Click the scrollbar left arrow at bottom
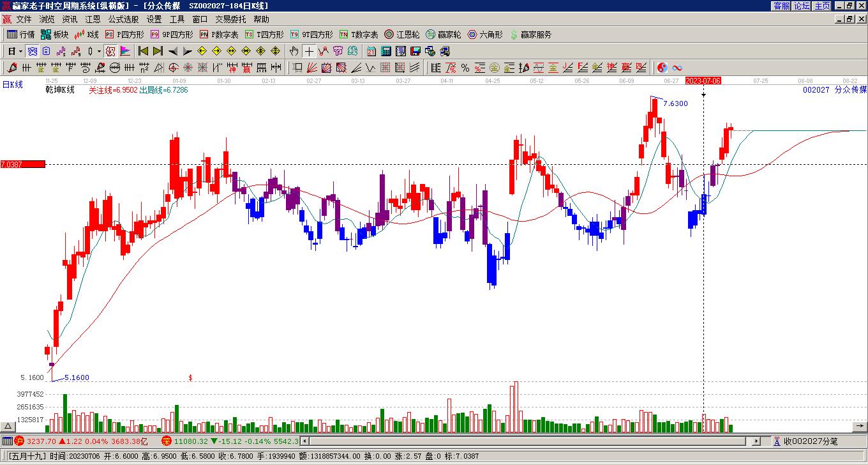868x465 pixels. pyautogui.click(x=304, y=441)
